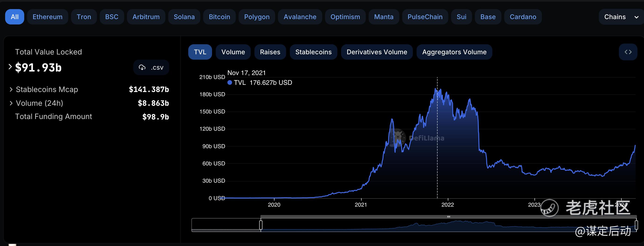
Task: Click the Total Funding Amount label
Action: click(x=54, y=116)
